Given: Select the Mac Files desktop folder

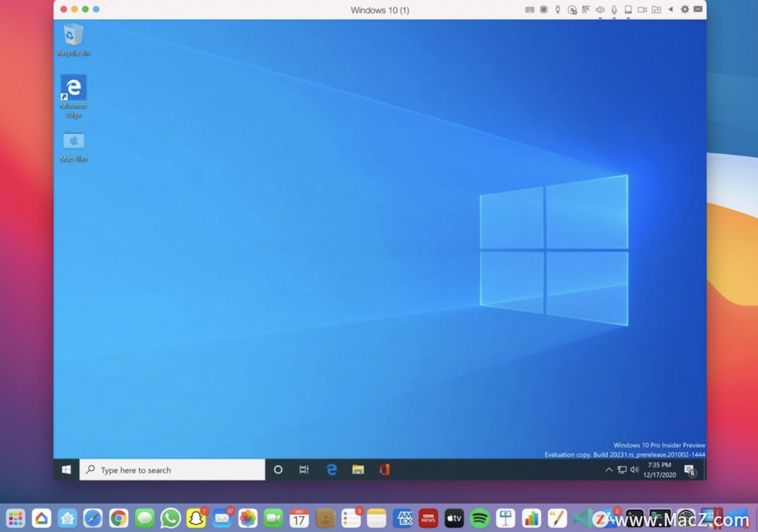Looking at the screenshot, I should (73, 146).
